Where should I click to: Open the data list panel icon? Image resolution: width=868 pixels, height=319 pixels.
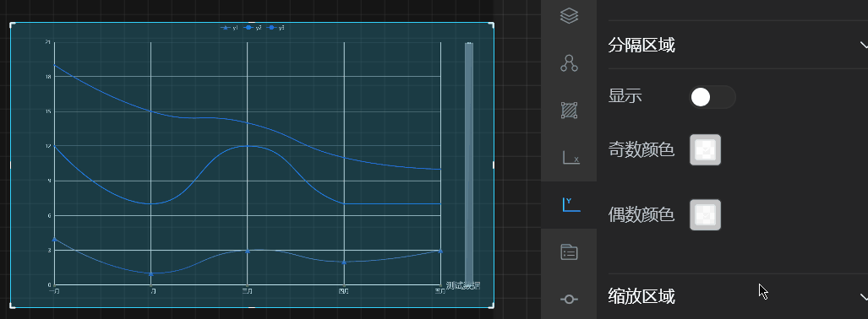coord(569,252)
